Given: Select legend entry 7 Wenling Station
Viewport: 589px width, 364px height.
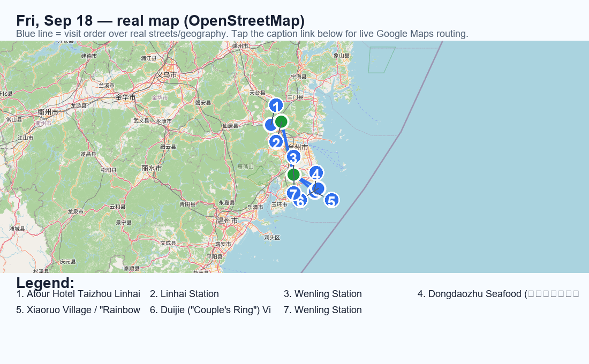Looking at the screenshot, I should (x=323, y=310).
